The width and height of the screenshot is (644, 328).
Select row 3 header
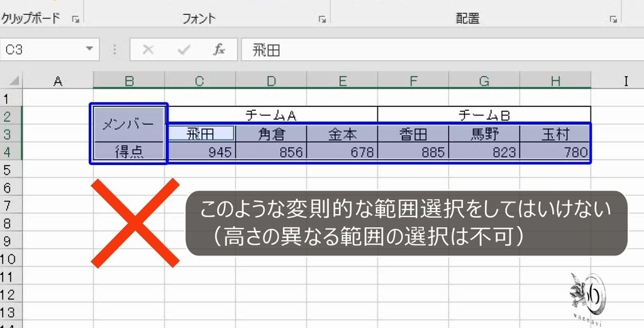point(11,133)
